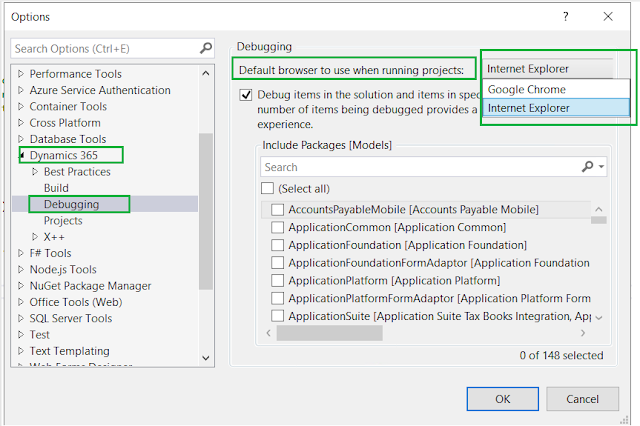Screen dimensions: 640x426
Task: Click the package list scroll down arrow
Action: [x=599, y=317]
